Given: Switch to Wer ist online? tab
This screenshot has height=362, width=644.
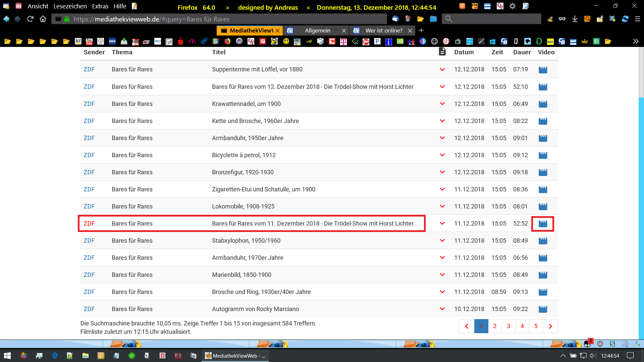Looking at the screenshot, I should point(383,31).
